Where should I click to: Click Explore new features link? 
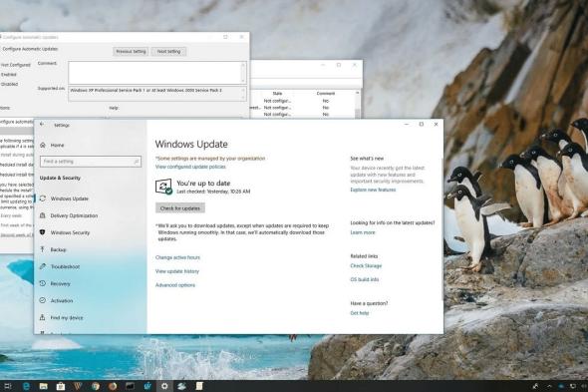[x=373, y=190]
